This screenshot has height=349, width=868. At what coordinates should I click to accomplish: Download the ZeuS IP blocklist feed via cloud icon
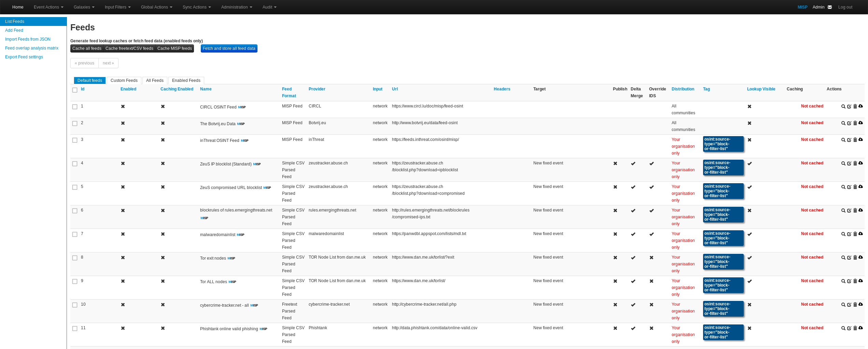[x=861, y=163]
